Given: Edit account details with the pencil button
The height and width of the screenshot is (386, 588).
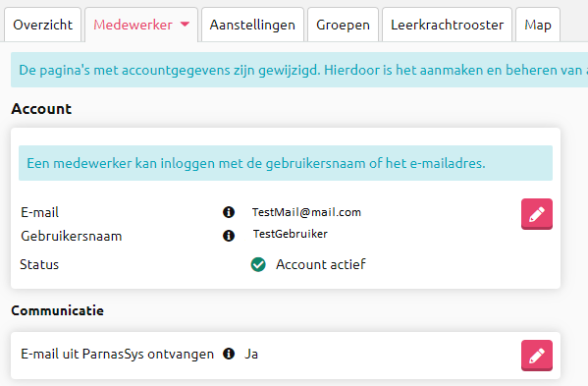Looking at the screenshot, I should (x=537, y=214).
